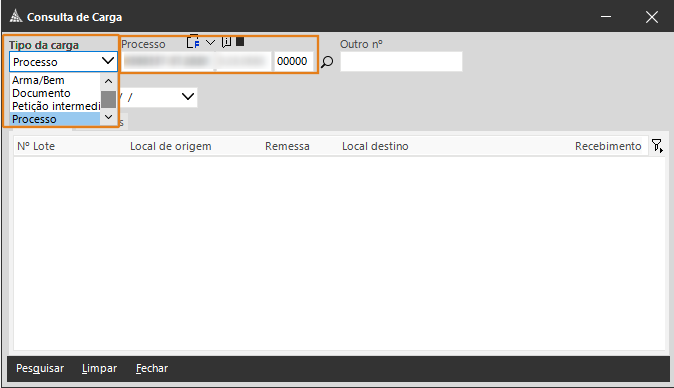674x388 pixels.
Task: Click the Consulta de Carga app logo icon
Action: (16, 16)
